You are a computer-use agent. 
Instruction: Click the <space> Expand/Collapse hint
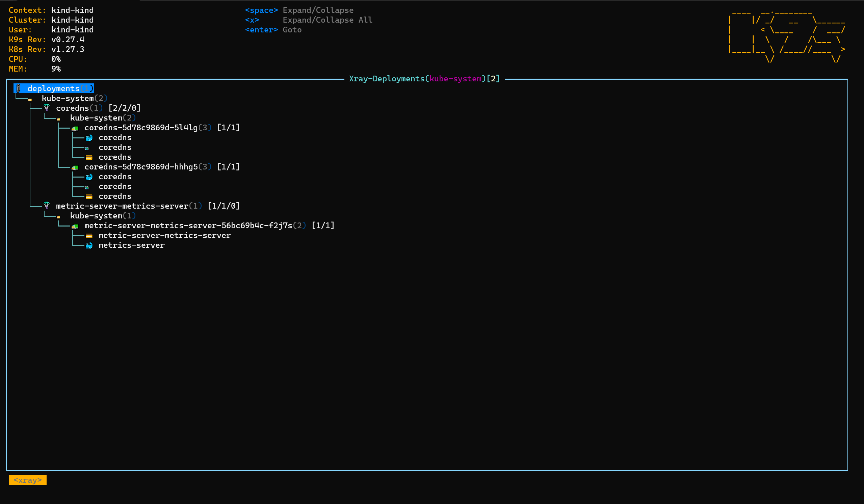point(299,10)
